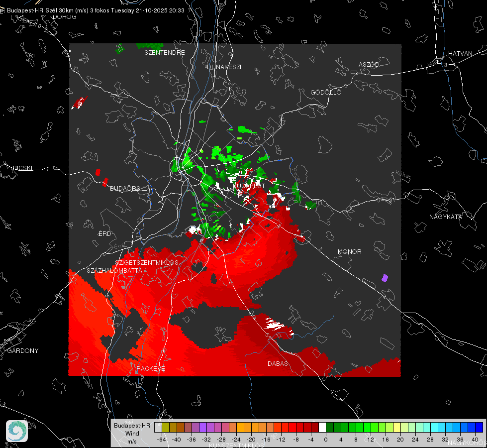The width and height of the screenshot is (487, 448).
Task: Click the DUNAKESZI map label
Action: click(x=224, y=67)
